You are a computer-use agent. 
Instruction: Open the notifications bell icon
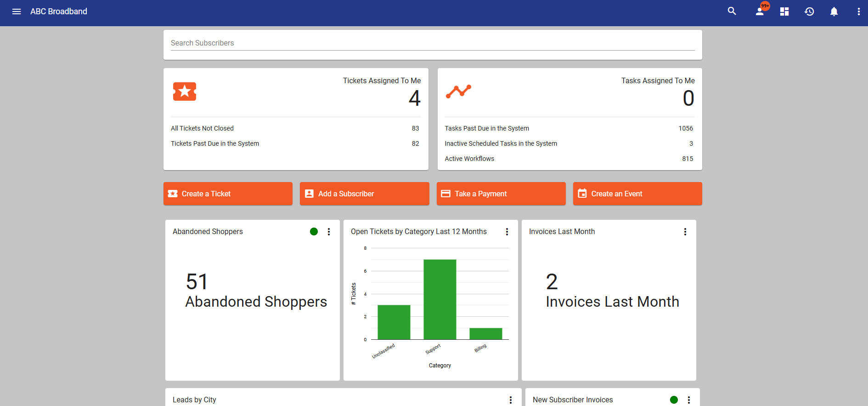point(834,11)
